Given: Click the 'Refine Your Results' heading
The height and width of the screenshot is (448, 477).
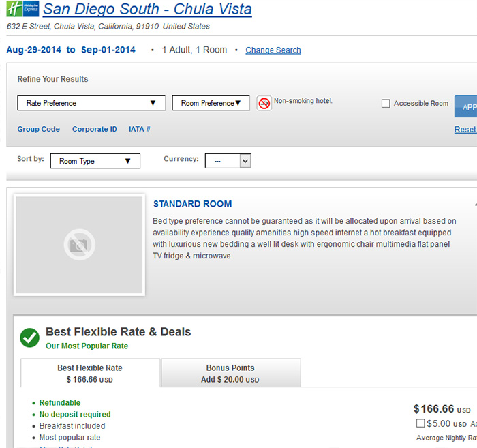Looking at the screenshot, I should [52, 79].
